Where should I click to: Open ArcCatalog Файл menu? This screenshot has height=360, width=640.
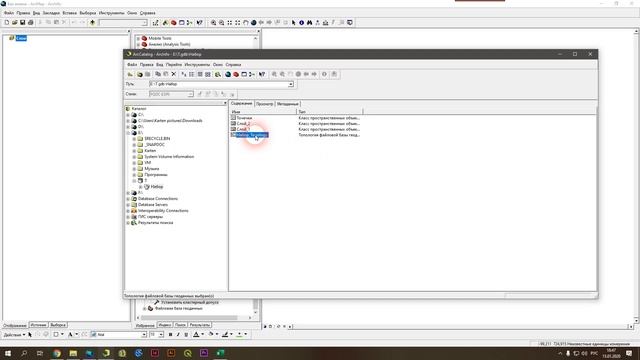coord(132,64)
